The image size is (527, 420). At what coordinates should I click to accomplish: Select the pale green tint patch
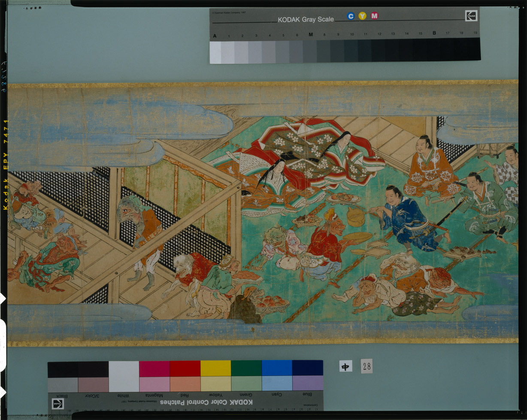[x=246, y=384]
